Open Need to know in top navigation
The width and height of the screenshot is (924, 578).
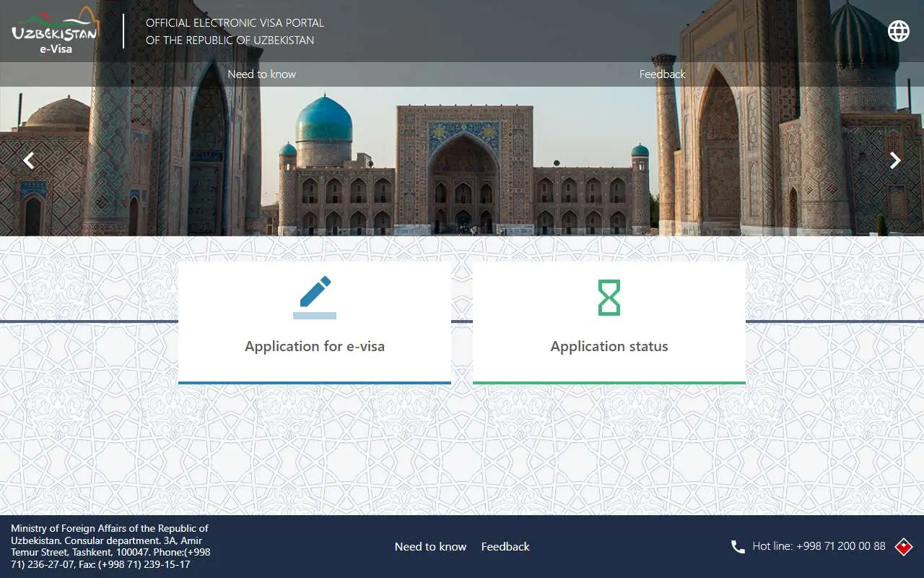point(262,74)
